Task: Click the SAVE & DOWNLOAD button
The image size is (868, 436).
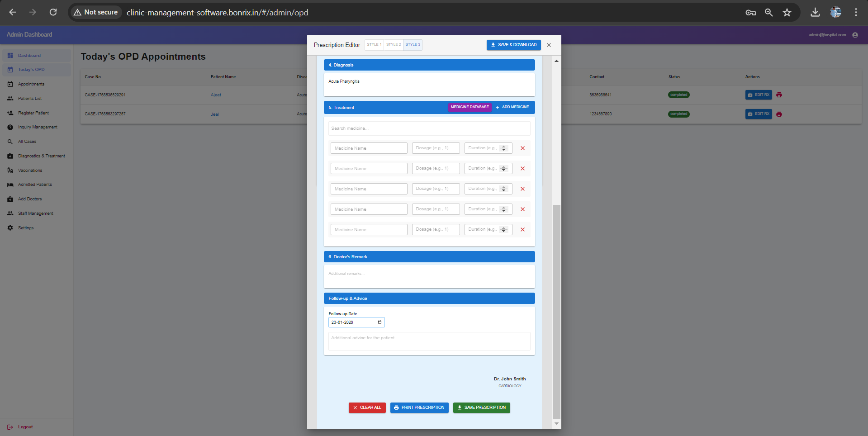Action: (x=513, y=45)
